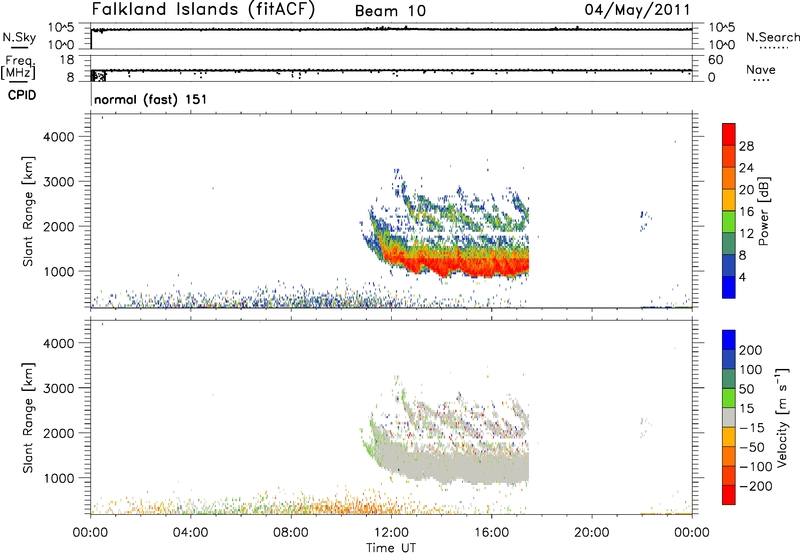Click the 'Freq. [MHz]' axis label
The image size is (800, 554).
coord(19,67)
